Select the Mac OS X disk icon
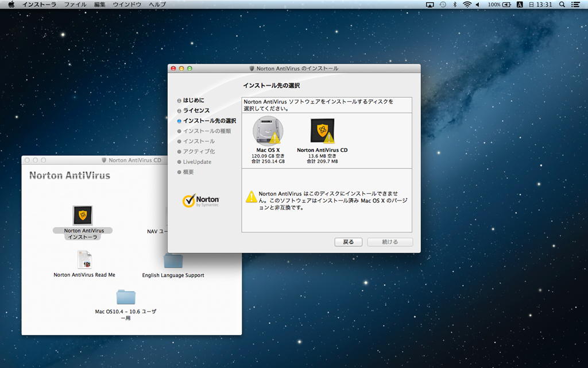 [268, 132]
